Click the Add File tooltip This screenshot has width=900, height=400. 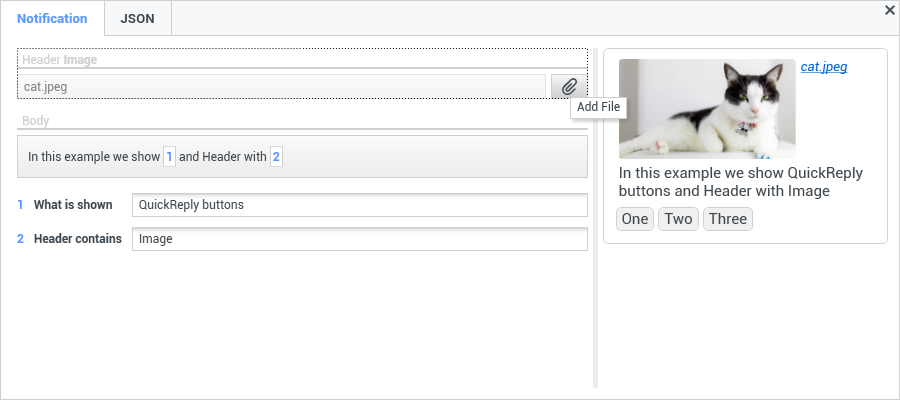tap(599, 107)
